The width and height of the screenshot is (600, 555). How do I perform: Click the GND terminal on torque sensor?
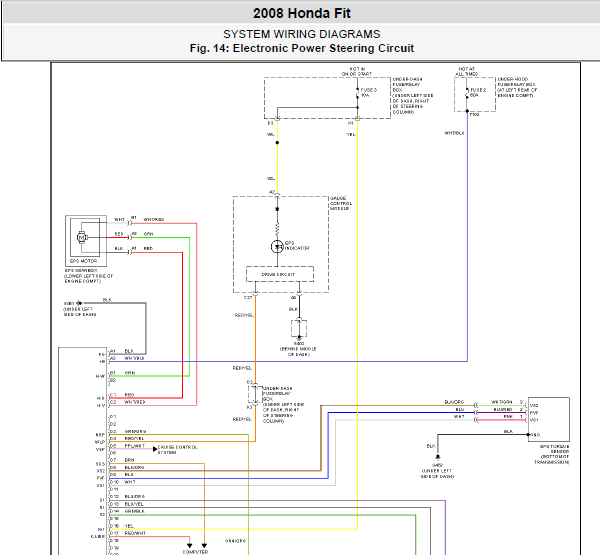535,435
